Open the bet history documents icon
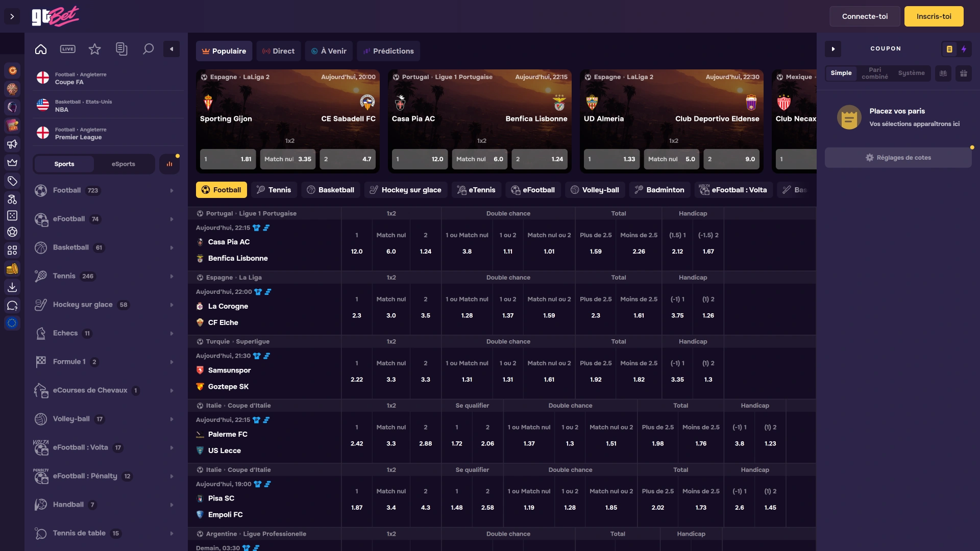The image size is (980, 551). [x=121, y=49]
